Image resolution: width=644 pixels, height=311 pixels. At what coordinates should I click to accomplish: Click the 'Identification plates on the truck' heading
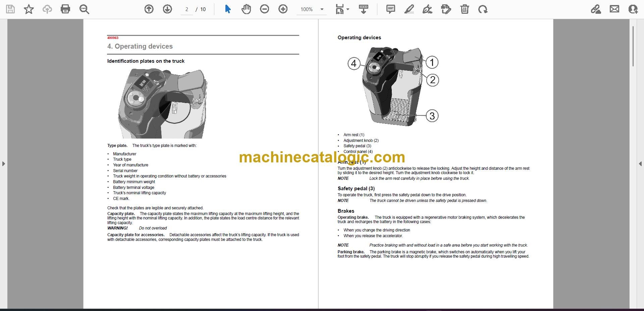pyautogui.click(x=146, y=61)
